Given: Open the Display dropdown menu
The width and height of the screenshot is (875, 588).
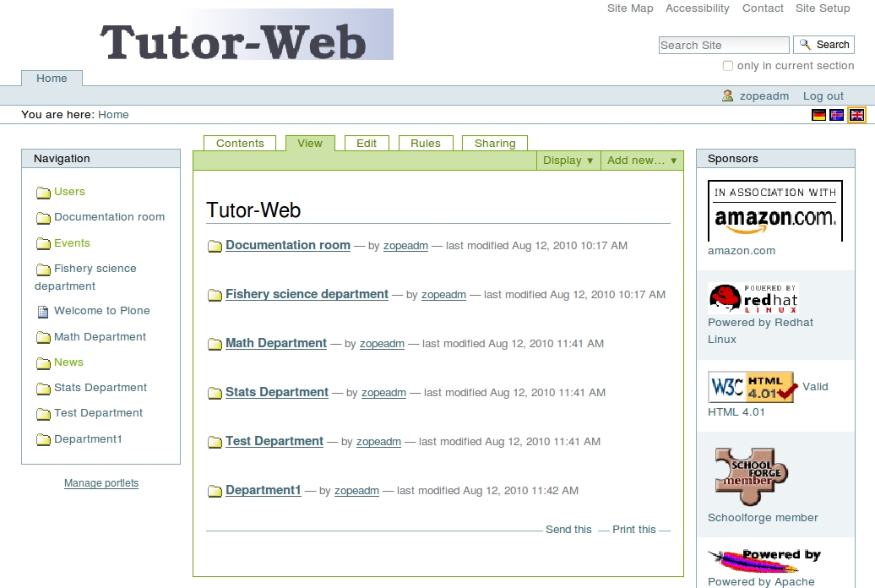Looking at the screenshot, I should (568, 161).
